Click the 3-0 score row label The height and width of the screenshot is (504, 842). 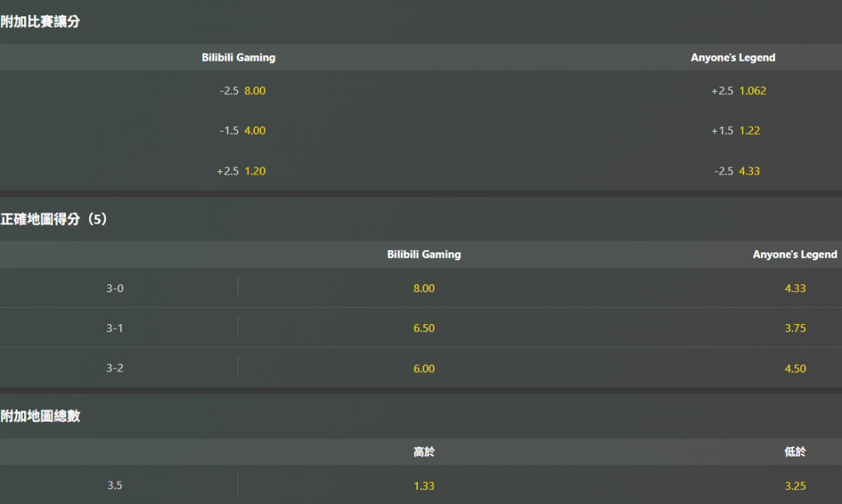tap(115, 288)
